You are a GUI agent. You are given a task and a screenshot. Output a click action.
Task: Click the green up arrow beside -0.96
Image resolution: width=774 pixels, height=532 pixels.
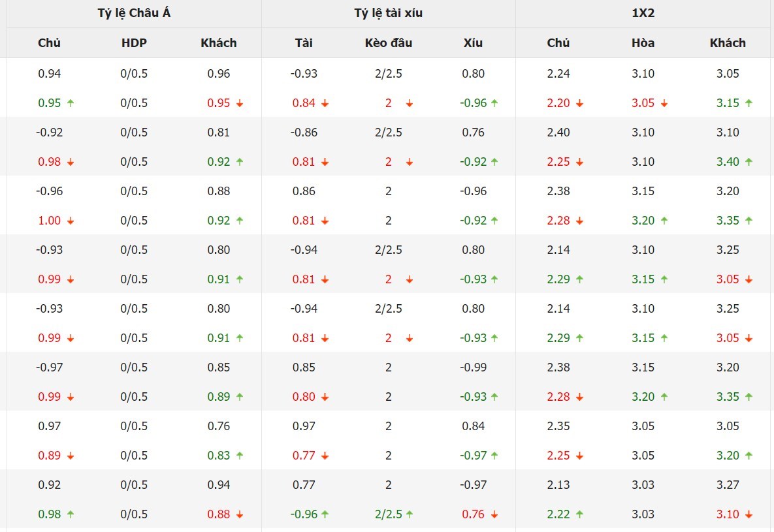tap(494, 103)
